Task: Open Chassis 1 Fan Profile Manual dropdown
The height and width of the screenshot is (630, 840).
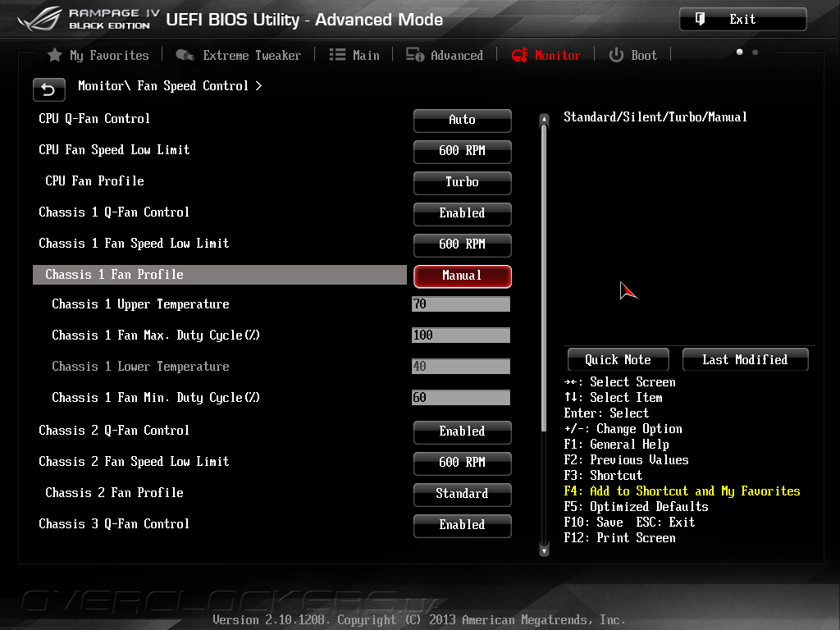Action: coord(463,276)
